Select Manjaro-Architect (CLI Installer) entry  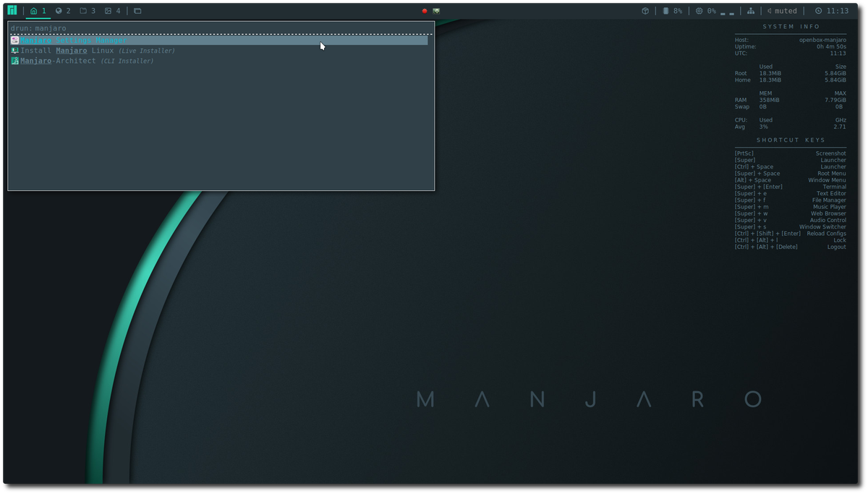pos(219,61)
